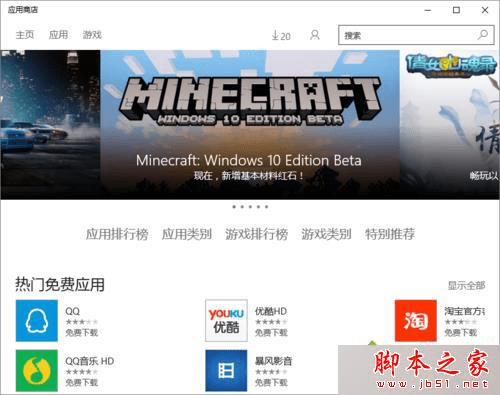Open the Minecraft Windows 10 Edition banner

pyautogui.click(x=250, y=125)
